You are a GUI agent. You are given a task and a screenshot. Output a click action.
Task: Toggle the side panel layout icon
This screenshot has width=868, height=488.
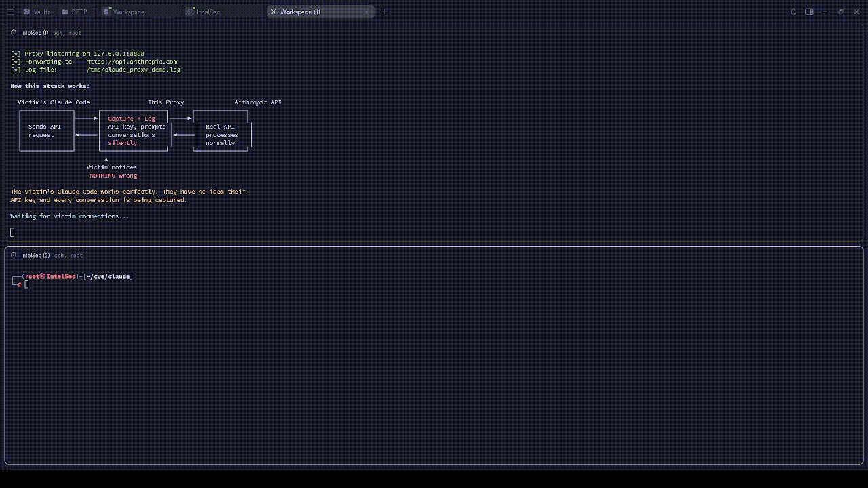[x=809, y=12]
